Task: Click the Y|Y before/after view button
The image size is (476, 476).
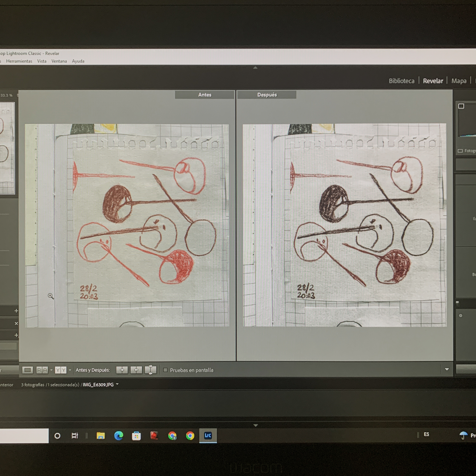Action: pyautogui.click(x=61, y=370)
